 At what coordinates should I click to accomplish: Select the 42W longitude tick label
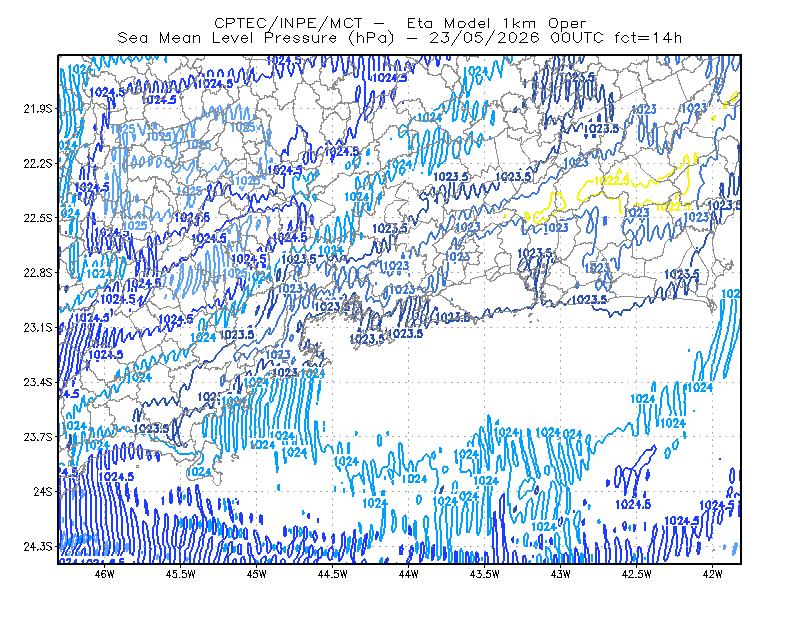pyautogui.click(x=712, y=574)
